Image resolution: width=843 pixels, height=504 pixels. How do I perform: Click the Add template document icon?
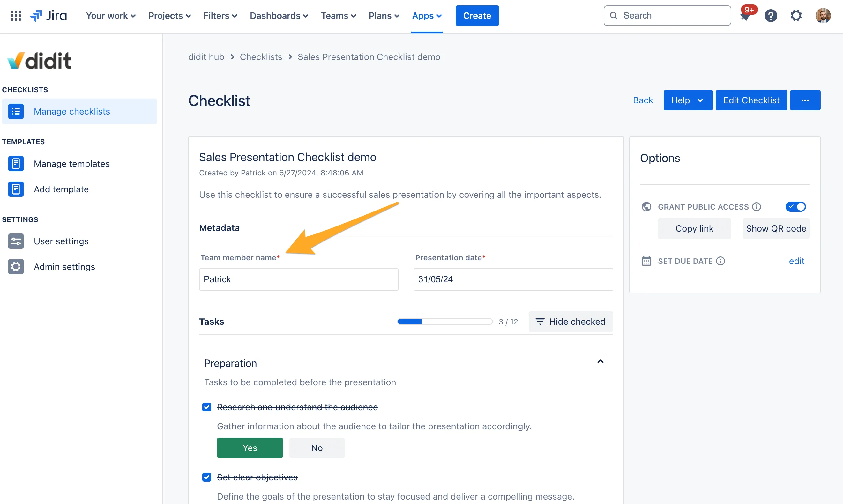[16, 189]
